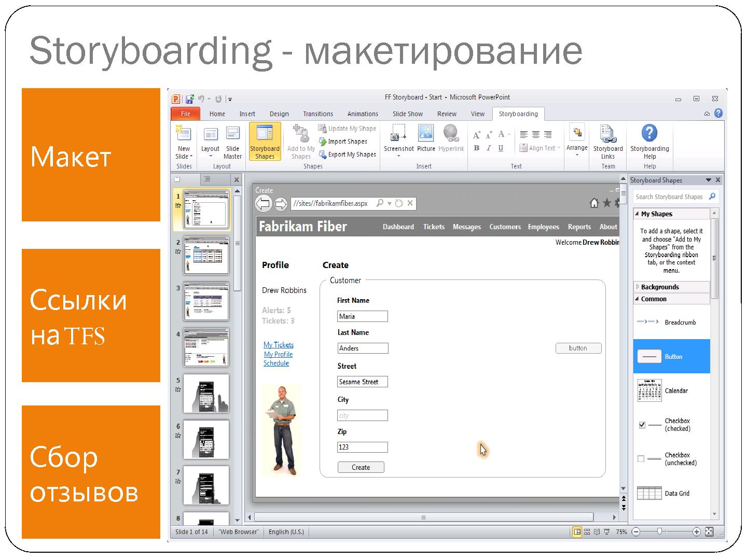Viewport: 747px width, 560px height.
Task: Toggle Italic formatting
Action: click(488, 148)
